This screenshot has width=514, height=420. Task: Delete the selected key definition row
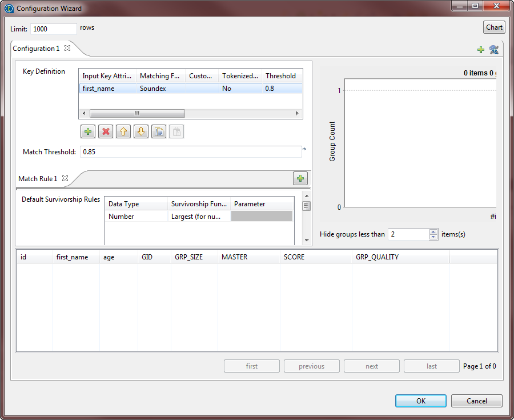106,132
